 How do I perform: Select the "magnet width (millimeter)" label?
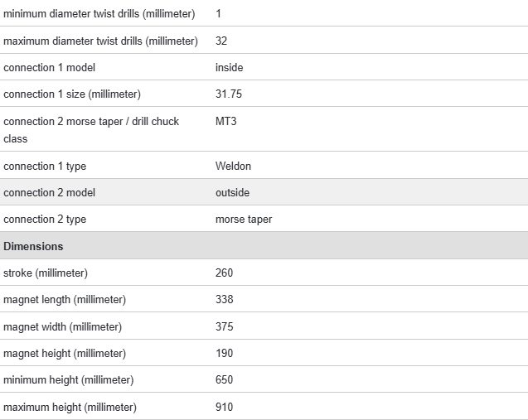point(62,326)
